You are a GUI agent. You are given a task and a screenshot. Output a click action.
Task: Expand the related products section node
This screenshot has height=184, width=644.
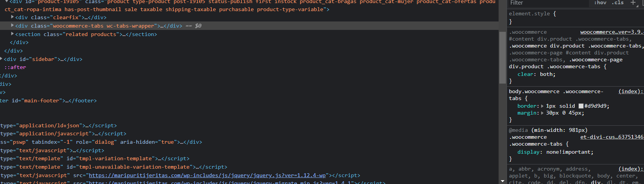coord(13,34)
